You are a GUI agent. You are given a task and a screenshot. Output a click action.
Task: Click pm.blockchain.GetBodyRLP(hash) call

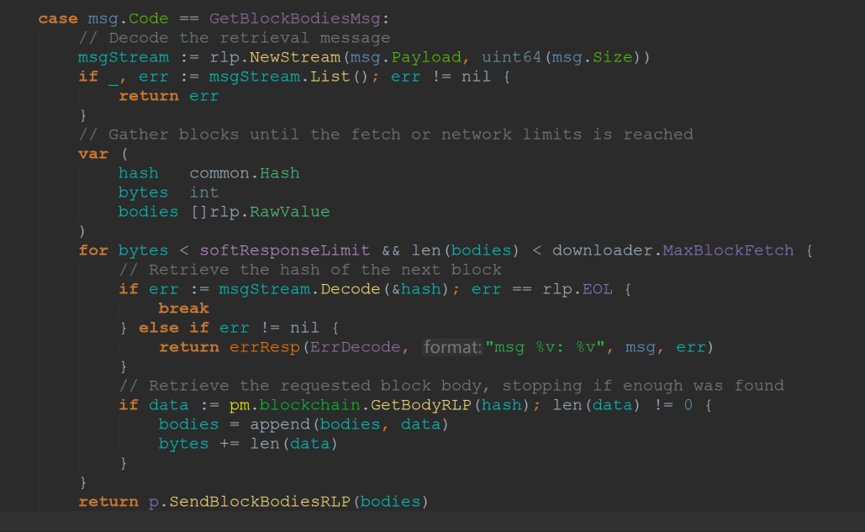[x=379, y=405]
